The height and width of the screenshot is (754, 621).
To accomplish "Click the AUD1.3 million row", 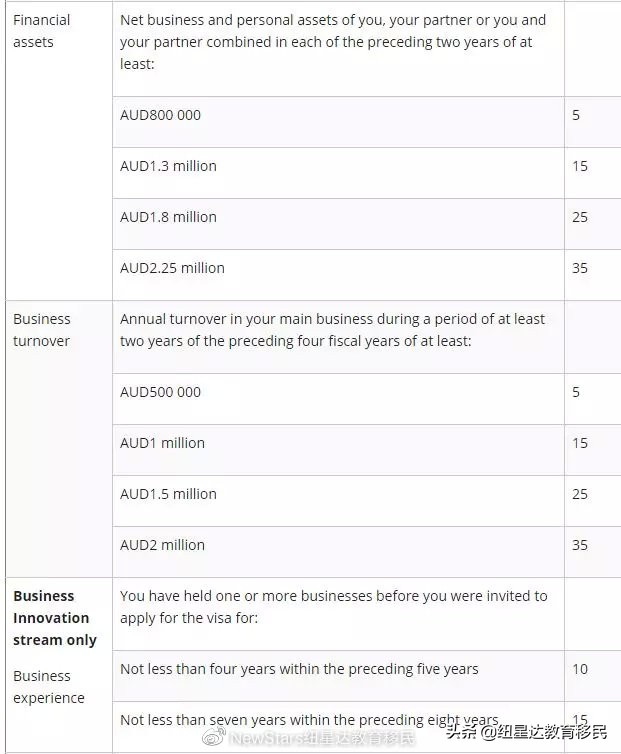I will click(x=168, y=166).
